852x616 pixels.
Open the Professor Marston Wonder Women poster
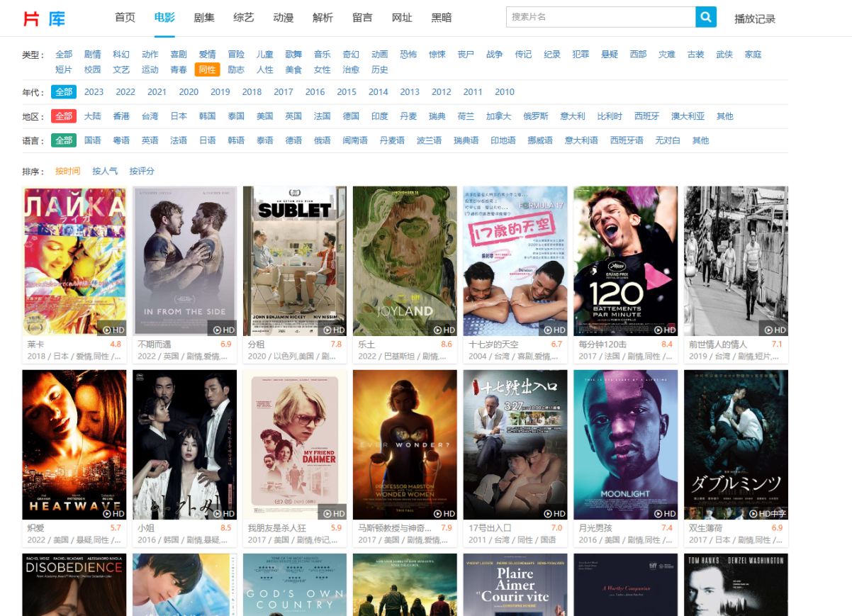405,444
